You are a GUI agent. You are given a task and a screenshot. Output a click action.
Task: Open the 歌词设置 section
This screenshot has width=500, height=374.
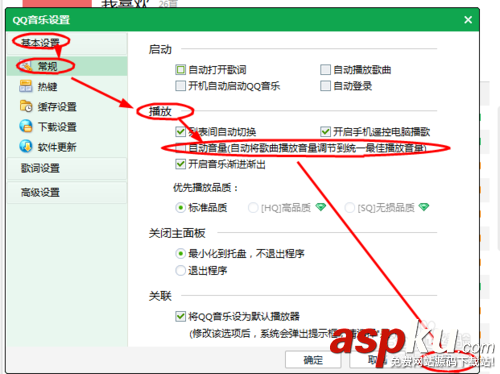tap(67, 168)
